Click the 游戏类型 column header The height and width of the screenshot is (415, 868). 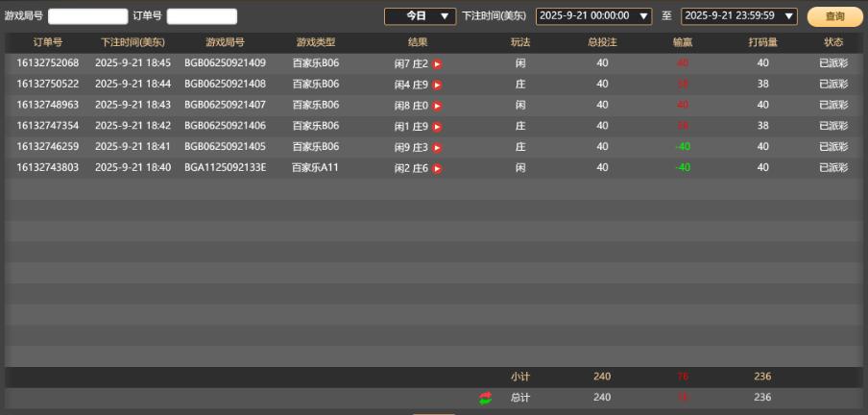coord(315,42)
